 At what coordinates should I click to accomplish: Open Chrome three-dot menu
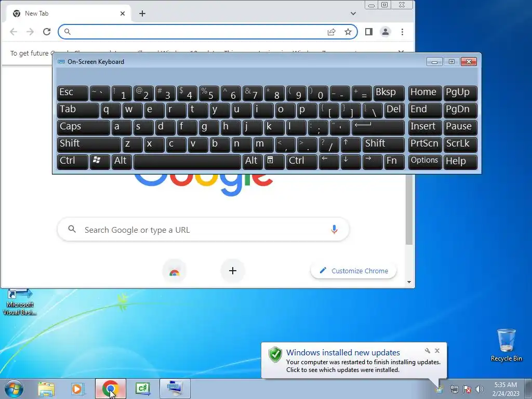(x=403, y=32)
